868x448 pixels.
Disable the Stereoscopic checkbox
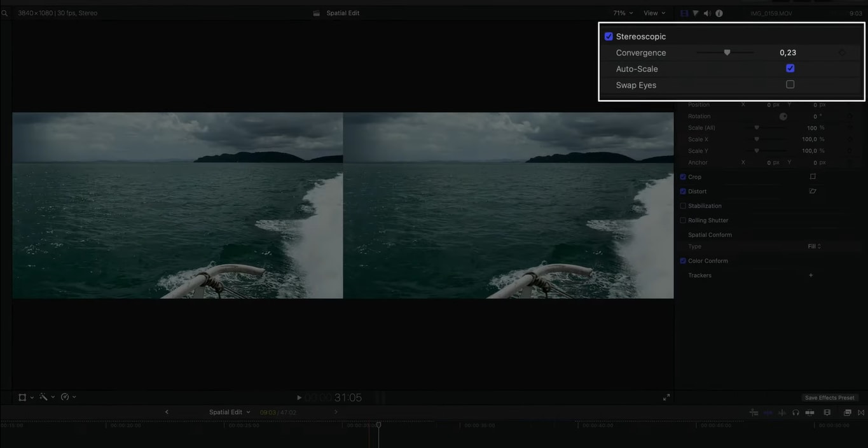609,36
